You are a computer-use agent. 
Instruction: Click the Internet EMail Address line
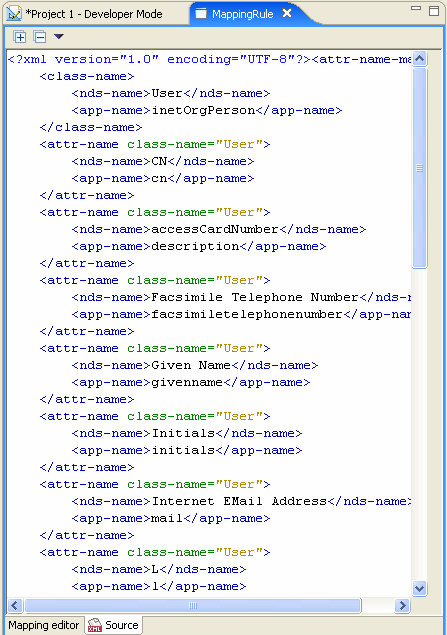point(241,502)
